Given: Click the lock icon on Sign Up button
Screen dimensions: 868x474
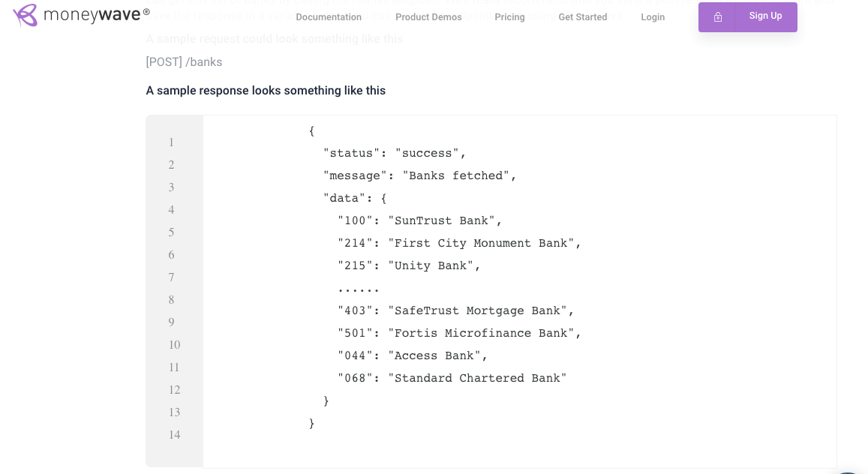Looking at the screenshot, I should 718,16.
